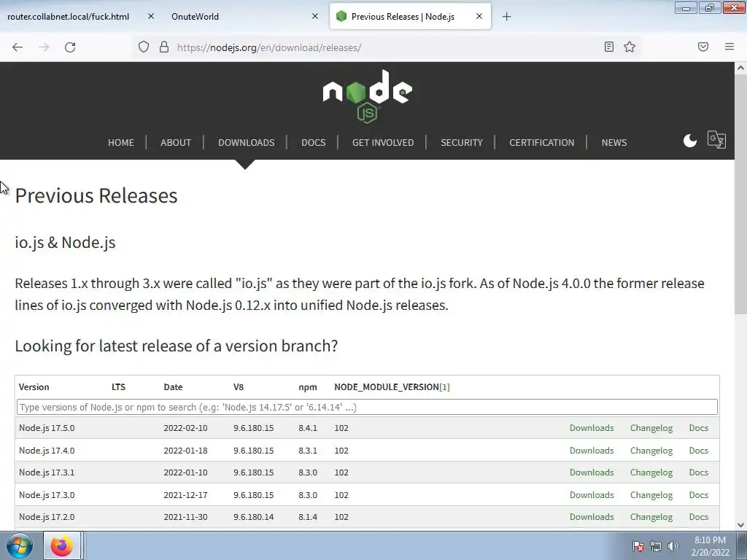Image resolution: width=747 pixels, height=560 pixels.
Task: Click the browser forward arrow
Action: (44, 47)
